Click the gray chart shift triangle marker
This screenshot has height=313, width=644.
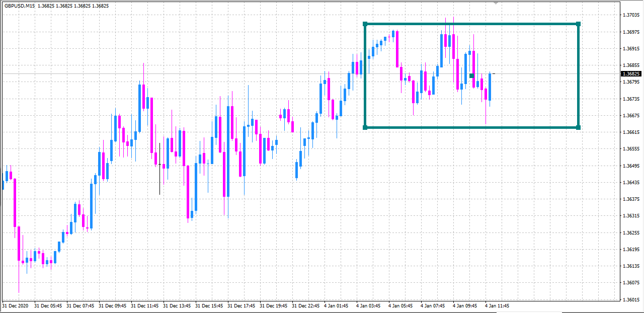(x=497, y=3)
